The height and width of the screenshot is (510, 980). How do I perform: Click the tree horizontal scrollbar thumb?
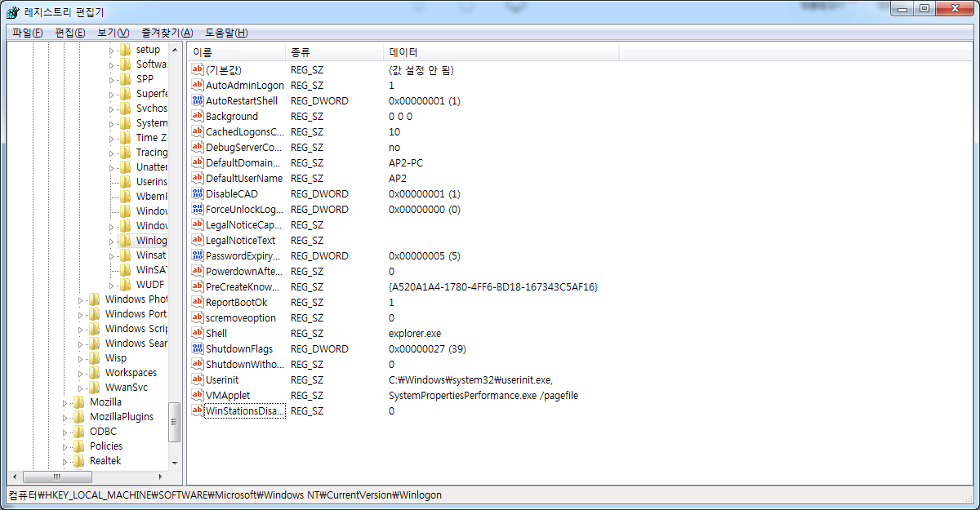click(x=57, y=477)
